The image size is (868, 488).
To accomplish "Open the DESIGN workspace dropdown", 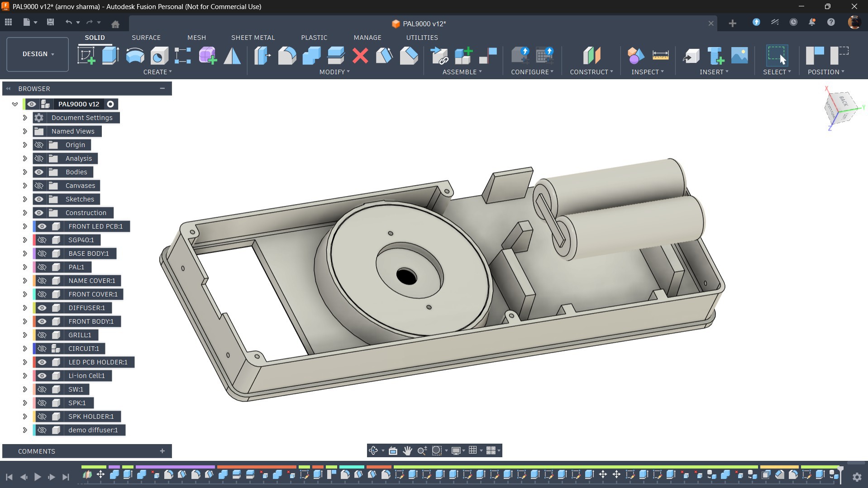I will click(38, 54).
